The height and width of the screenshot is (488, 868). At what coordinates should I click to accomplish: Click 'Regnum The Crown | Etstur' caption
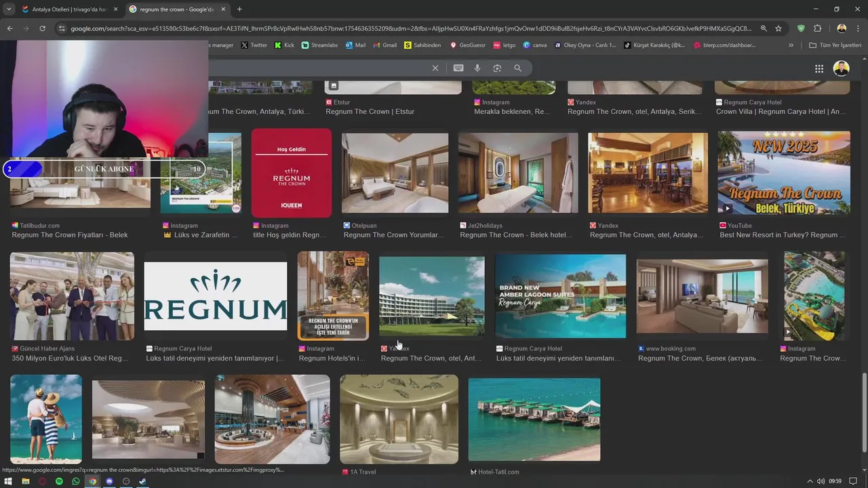coord(370,112)
